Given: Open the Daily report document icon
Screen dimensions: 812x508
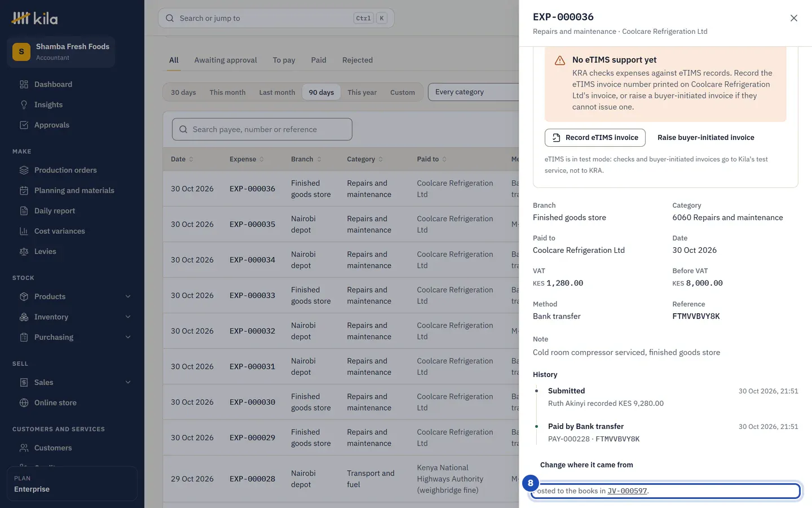Looking at the screenshot, I should coord(24,211).
